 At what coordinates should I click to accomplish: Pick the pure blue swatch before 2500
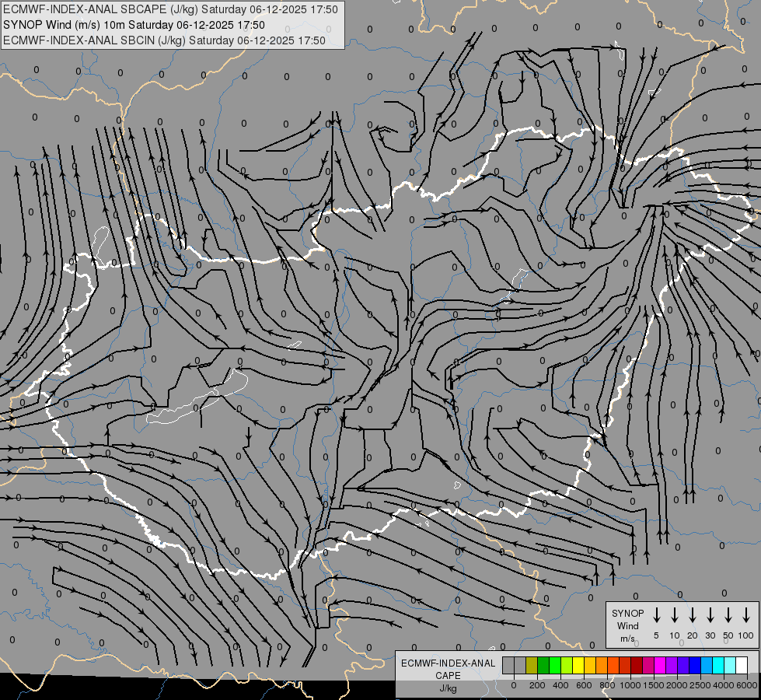696,665
